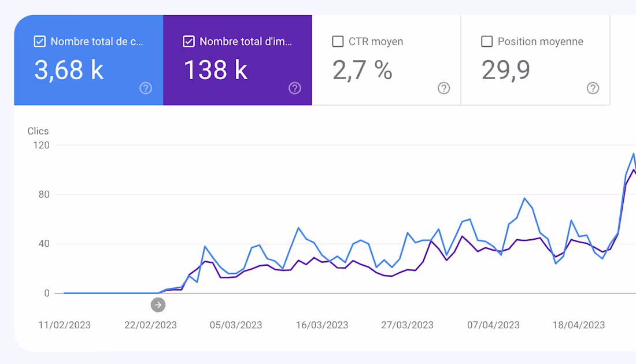The width and height of the screenshot is (636, 364).
Task: Click the chart peak near 07/04/2023
Action: point(524,199)
